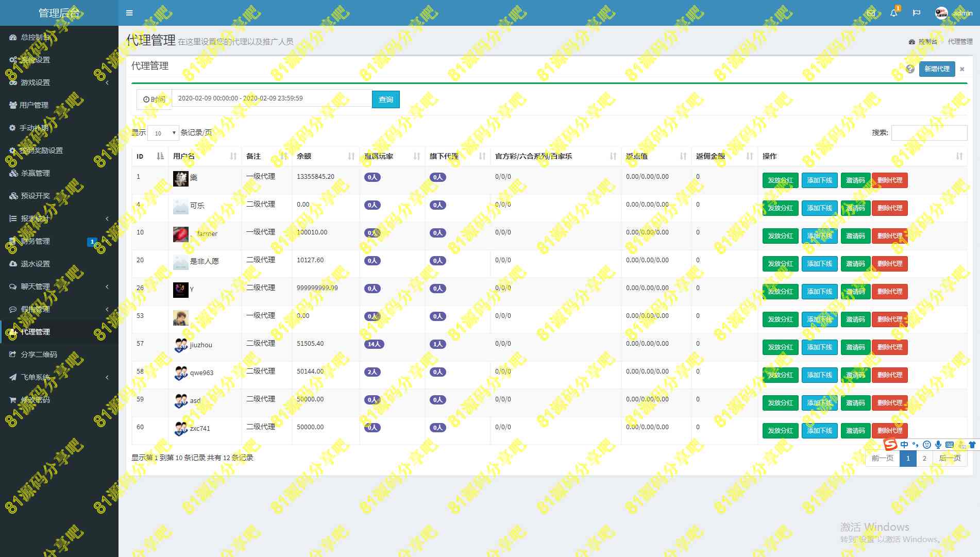The image size is (980, 557).
Task: Click 删除代理 for user jiuzhou
Action: click(889, 347)
